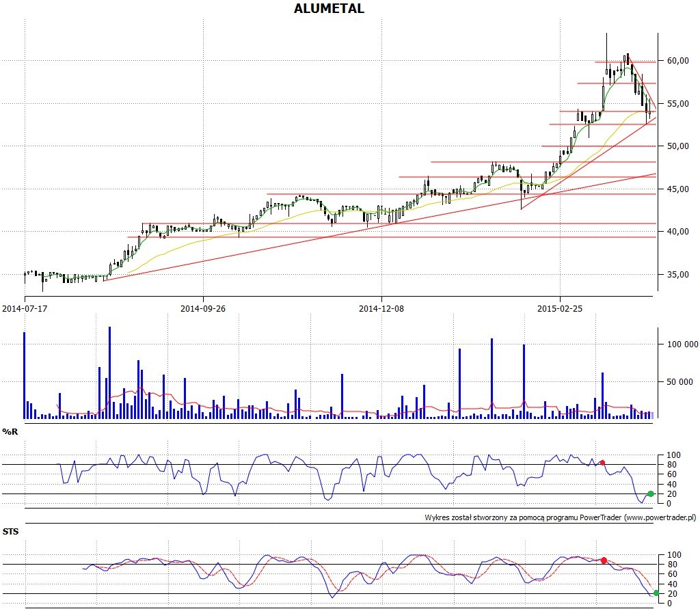700x609 pixels.
Task: Click the 100 000 volume axis label
Action: pyautogui.click(x=683, y=344)
